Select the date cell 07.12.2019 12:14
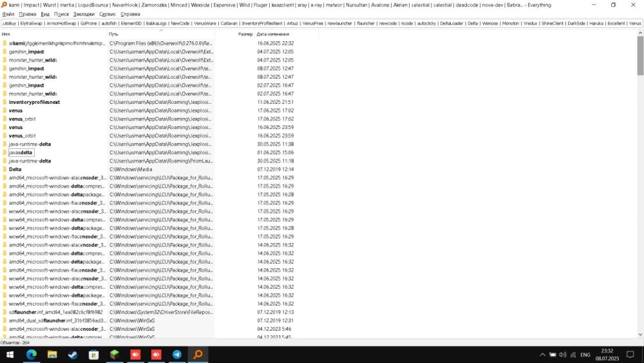This screenshot has width=644, height=363. [x=275, y=170]
